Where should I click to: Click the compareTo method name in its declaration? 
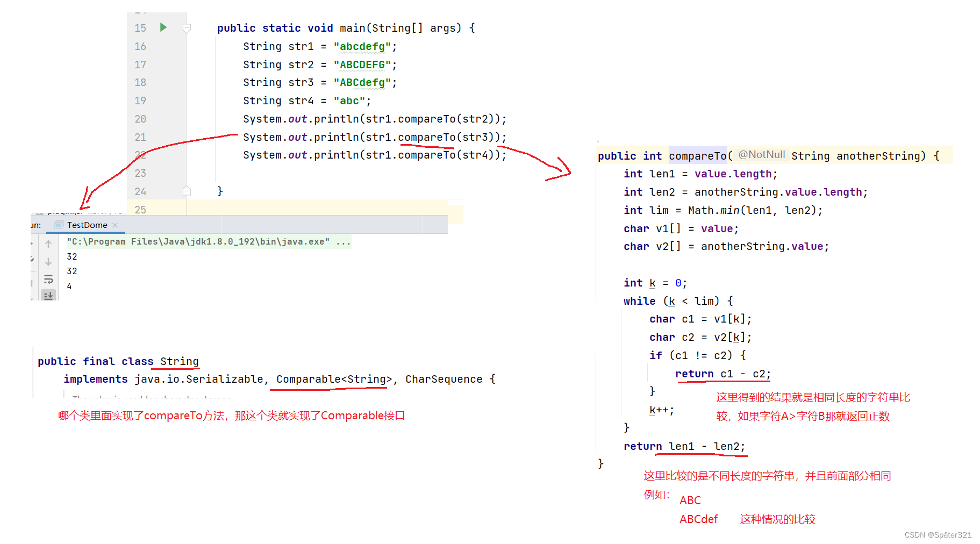pos(698,156)
